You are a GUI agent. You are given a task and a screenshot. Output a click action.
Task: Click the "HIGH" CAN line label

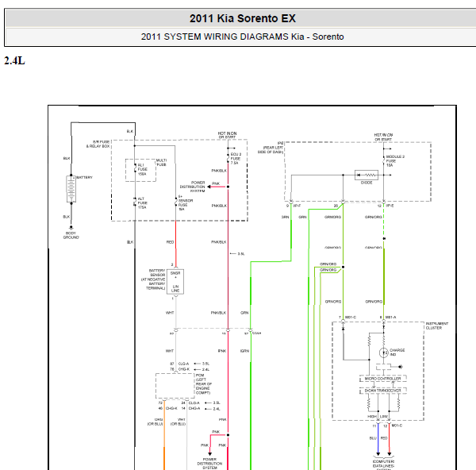[372, 417]
